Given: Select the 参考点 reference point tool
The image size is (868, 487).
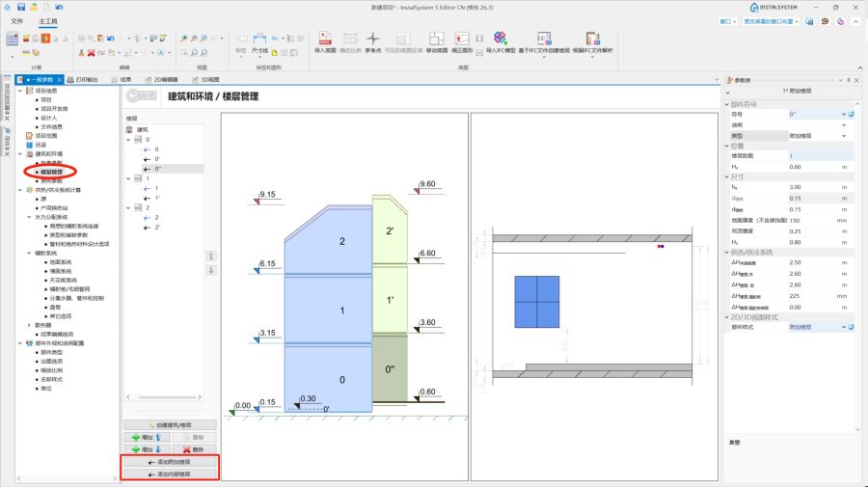Looking at the screenshot, I should [x=373, y=41].
